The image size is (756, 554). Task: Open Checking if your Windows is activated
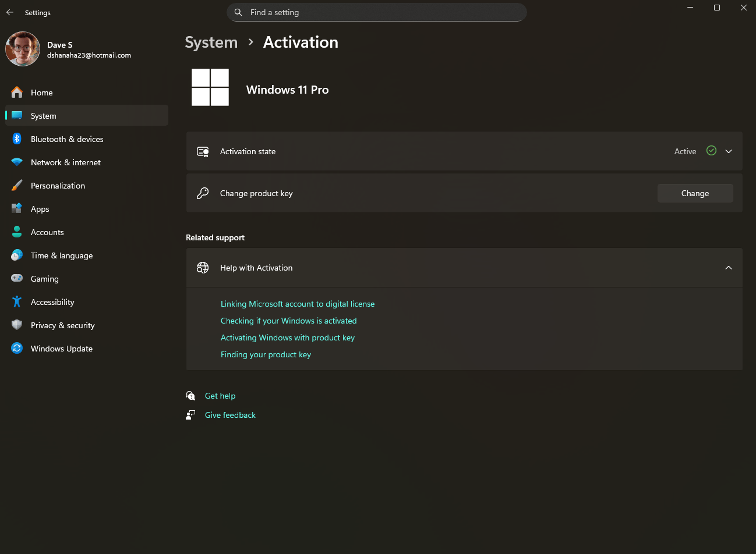click(x=289, y=321)
